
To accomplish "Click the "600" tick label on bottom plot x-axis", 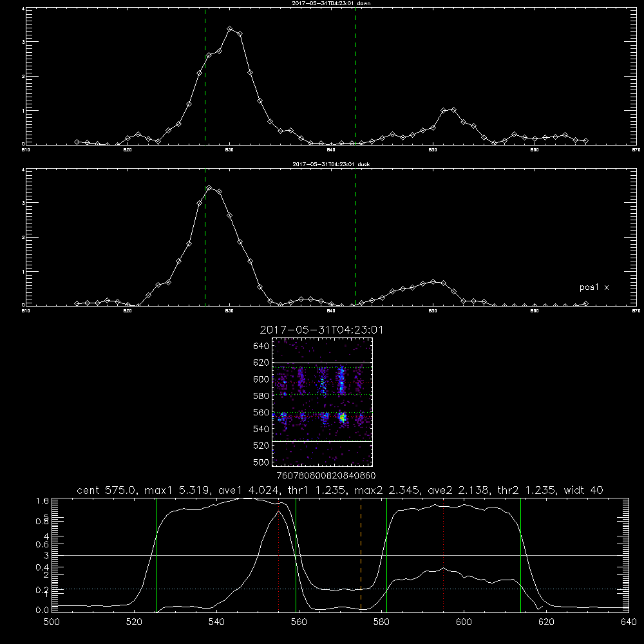I will [x=464, y=622].
